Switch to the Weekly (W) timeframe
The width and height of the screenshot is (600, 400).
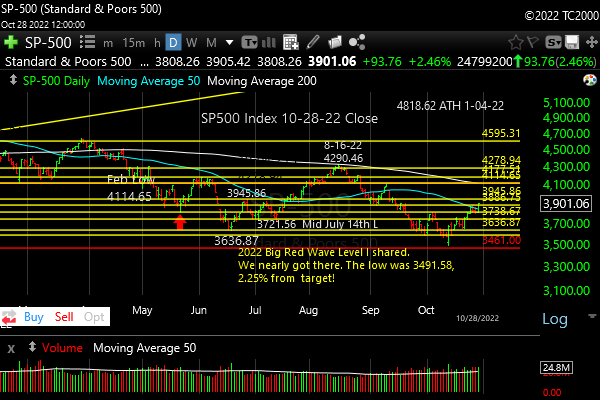click(x=190, y=43)
